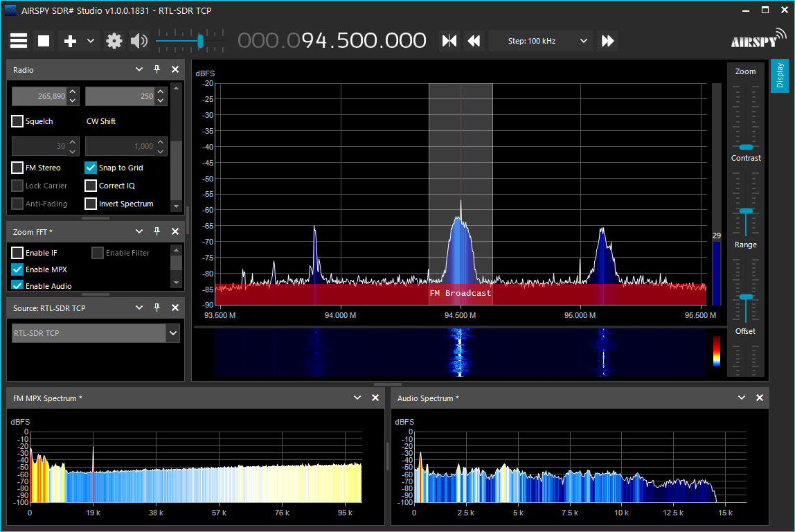Pin the Zoom FFT panel

click(157, 231)
